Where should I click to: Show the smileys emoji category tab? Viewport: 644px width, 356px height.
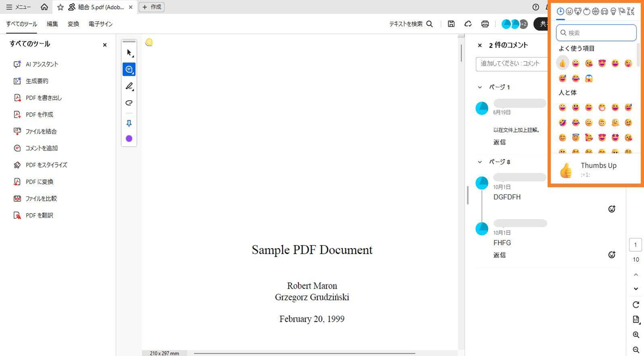[x=569, y=11]
